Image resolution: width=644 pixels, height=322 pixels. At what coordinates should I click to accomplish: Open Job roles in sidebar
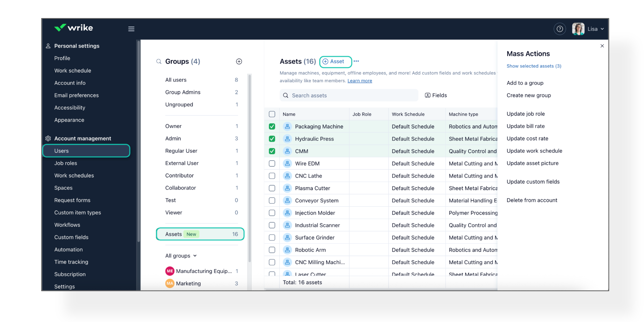click(66, 163)
